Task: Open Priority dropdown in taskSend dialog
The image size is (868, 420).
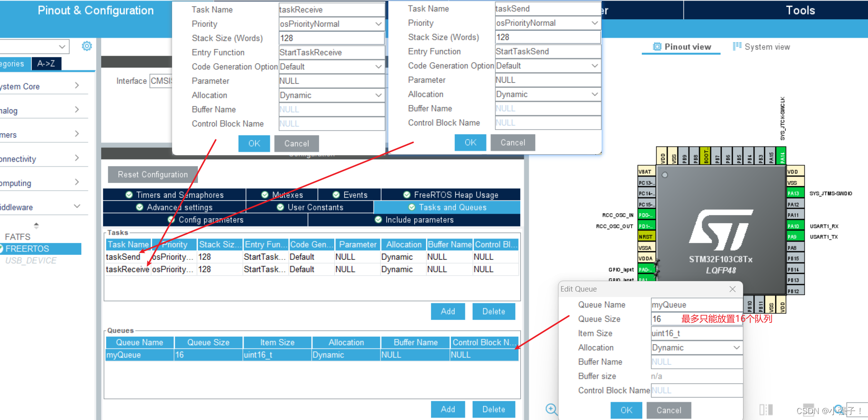Action: pyautogui.click(x=594, y=23)
